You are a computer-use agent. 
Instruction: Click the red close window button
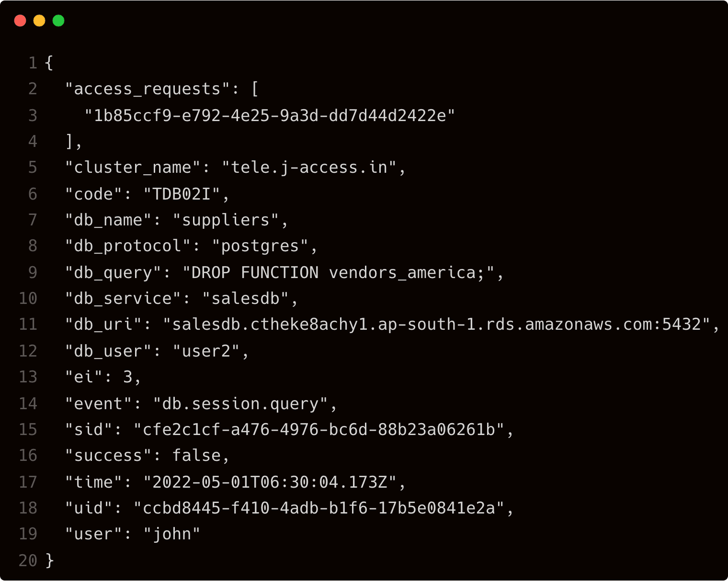click(20, 21)
